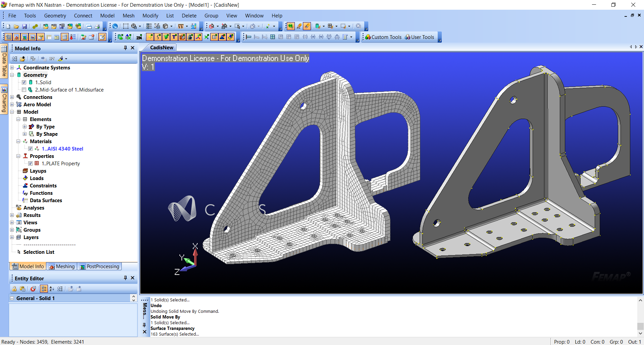
Task: Toggle checkbox for 2..Mid-Surface of 1..Midsurface
Action: click(x=24, y=90)
